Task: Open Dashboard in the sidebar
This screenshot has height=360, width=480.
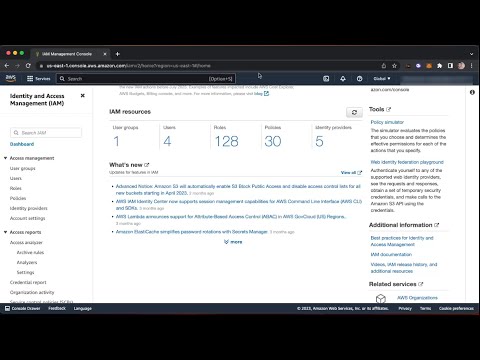Action: (22, 144)
